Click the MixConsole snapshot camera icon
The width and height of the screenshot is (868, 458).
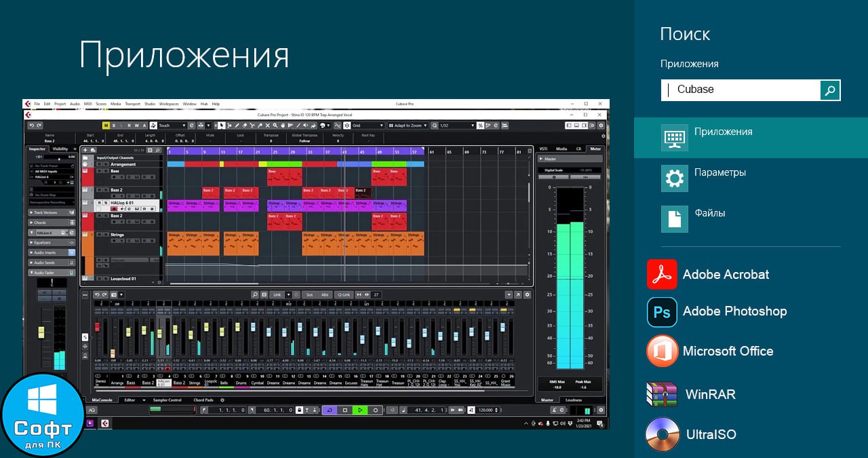click(x=113, y=295)
